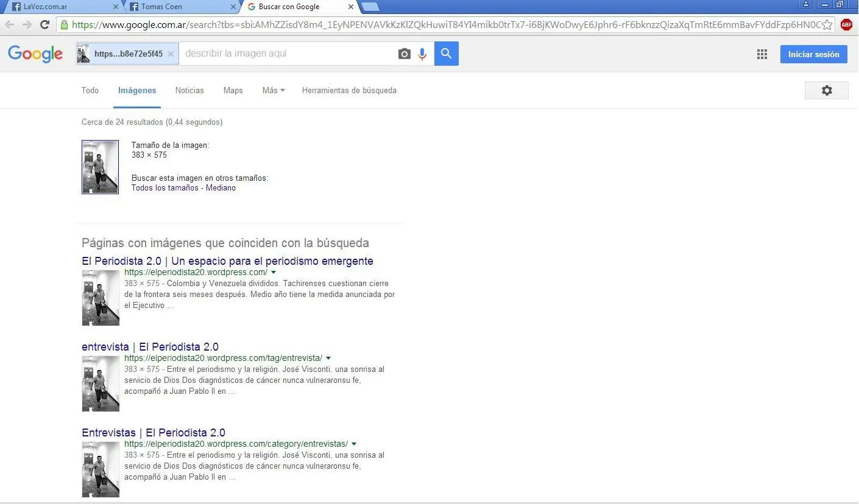Viewport: 859px width, 504px height.
Task: Click the blue magnifier search button
Action: tap(447, 54)
